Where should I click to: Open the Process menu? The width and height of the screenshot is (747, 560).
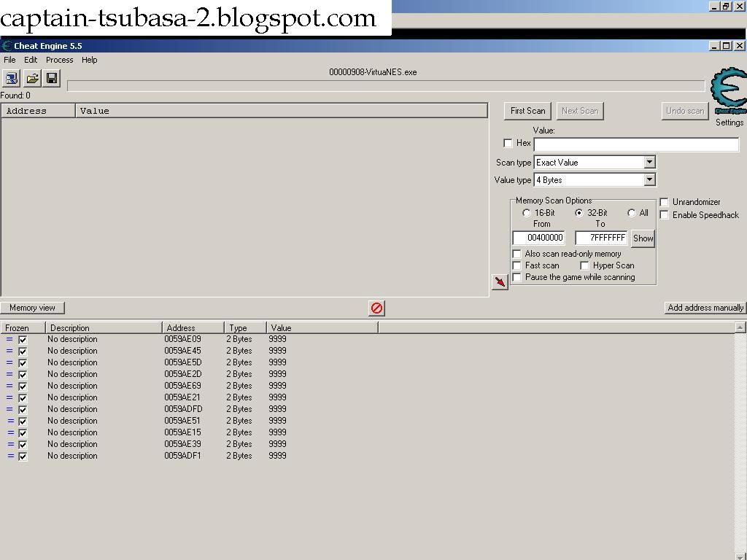pos(60,60)
